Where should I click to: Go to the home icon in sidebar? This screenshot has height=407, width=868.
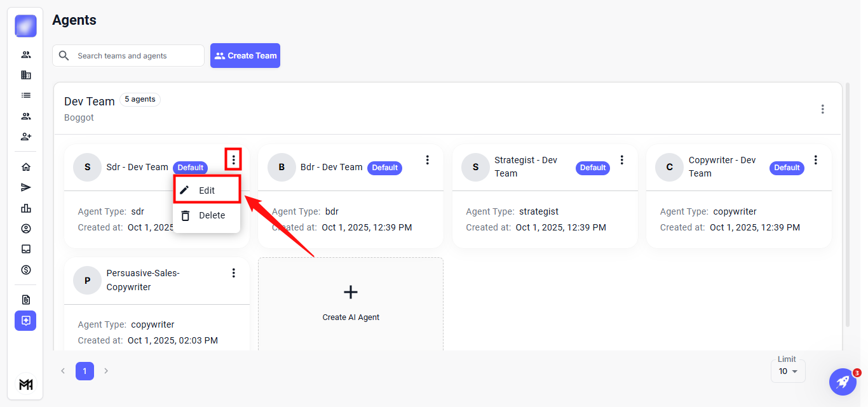[26, 167]
